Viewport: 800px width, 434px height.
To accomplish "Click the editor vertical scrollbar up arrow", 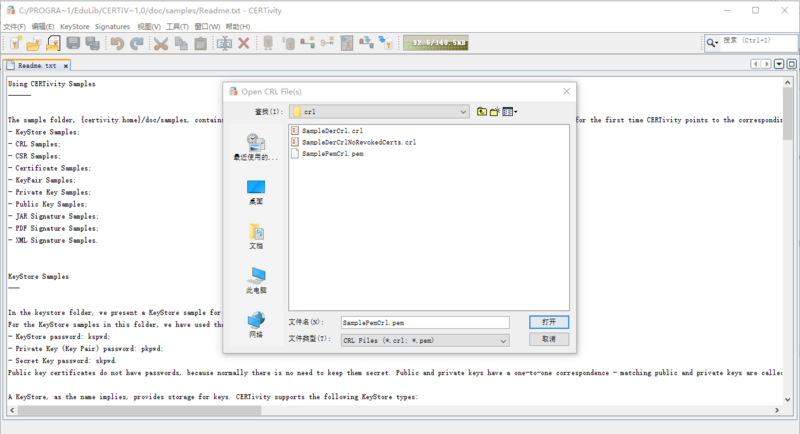I will (x=787, y=82).
